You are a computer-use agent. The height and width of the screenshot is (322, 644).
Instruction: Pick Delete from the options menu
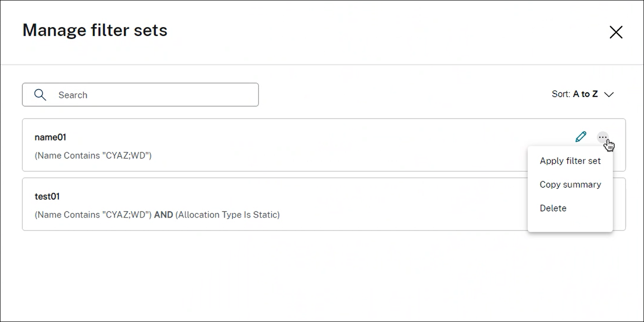pos(553,208)
